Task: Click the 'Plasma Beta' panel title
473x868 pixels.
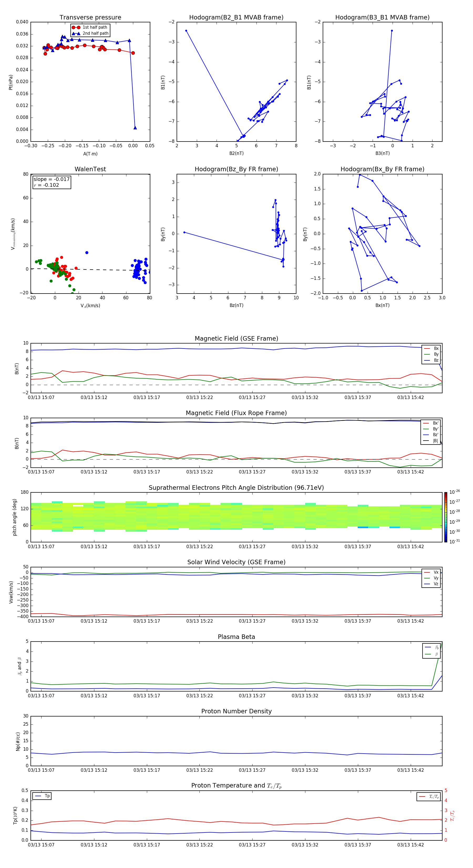Action: tap(236, 637)
